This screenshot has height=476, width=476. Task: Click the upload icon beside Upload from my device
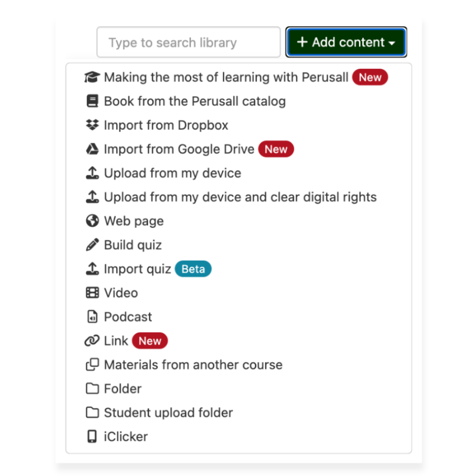tap(93, 173)
